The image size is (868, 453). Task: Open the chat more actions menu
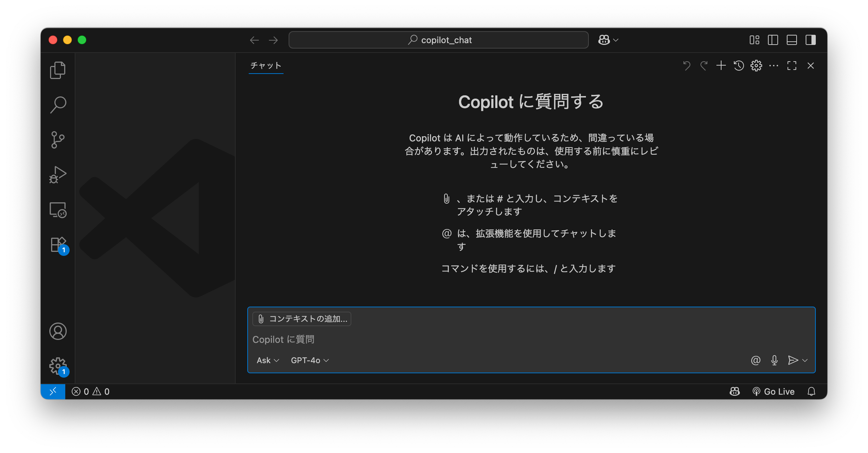coord(774,66)
